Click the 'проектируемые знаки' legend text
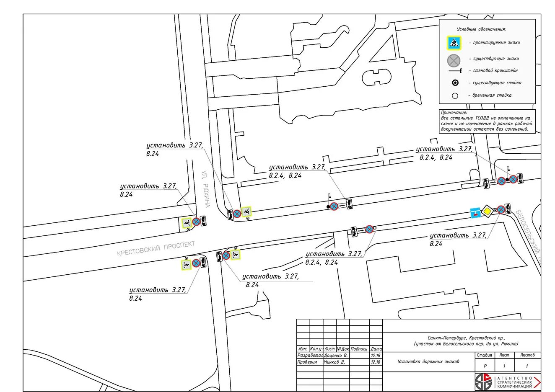 click(496, 42)
